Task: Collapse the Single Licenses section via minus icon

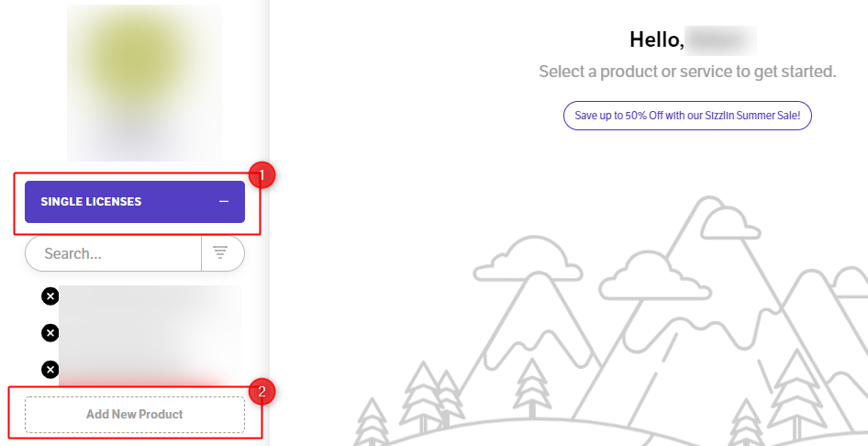Action: click(x=224, y=202)
